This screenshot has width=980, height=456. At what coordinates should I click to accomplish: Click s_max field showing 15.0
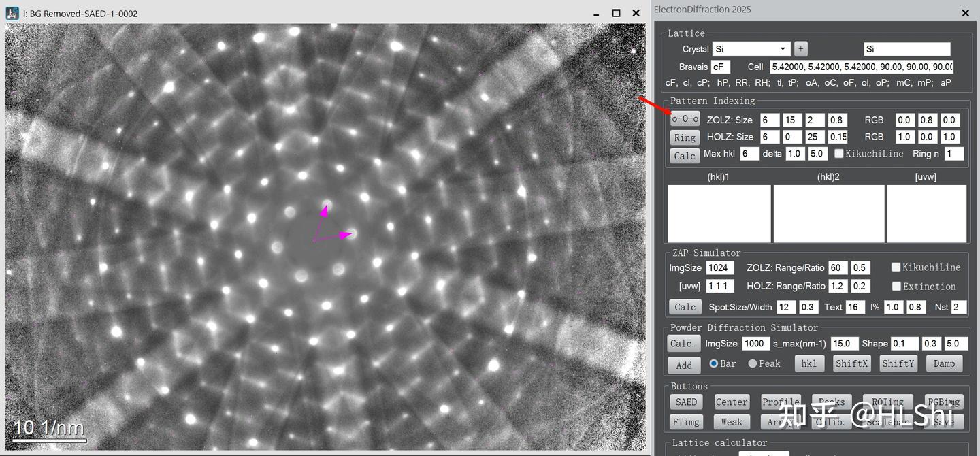coord(843,344)
